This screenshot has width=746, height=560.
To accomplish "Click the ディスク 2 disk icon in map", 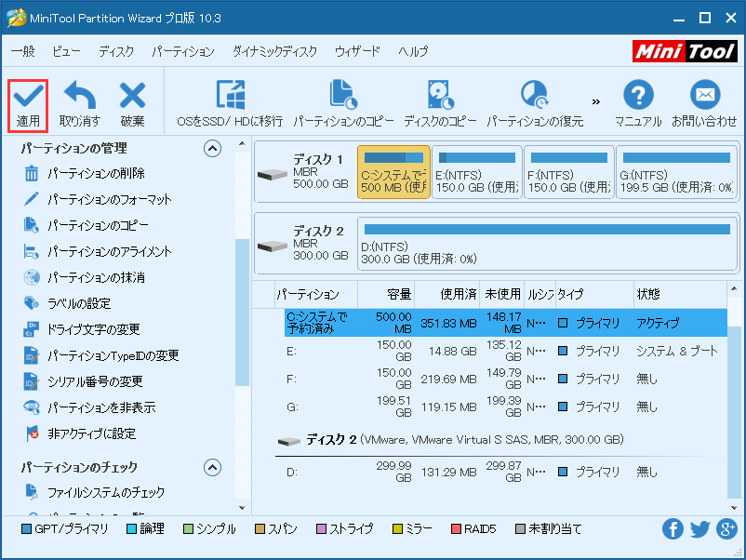I will tap(273, 246).
